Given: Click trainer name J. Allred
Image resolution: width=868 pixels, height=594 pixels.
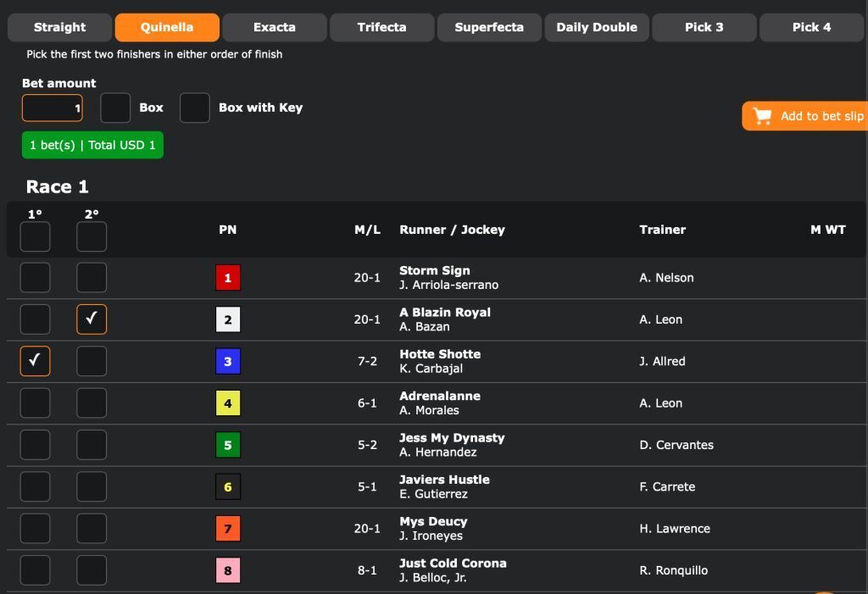Looking at the screenshot, I should point(662,362).
